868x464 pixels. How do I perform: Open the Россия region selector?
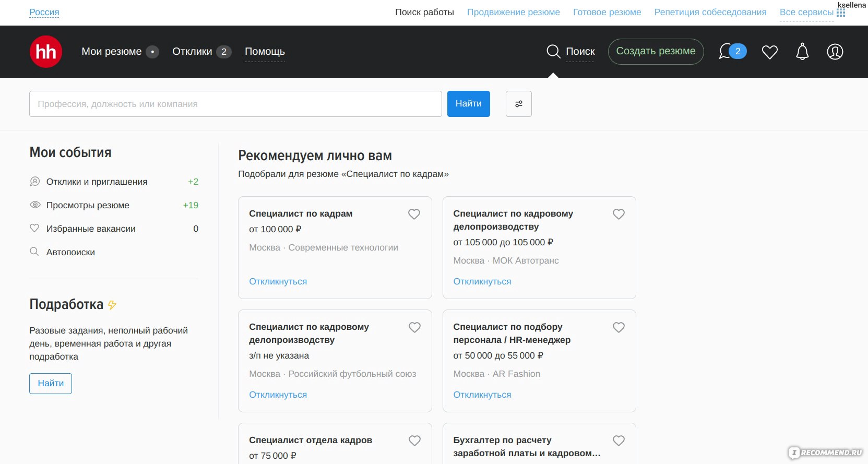click(44, 12)
